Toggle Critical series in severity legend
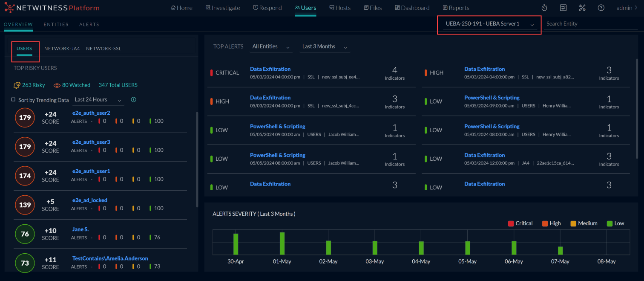 coord(520,223)
